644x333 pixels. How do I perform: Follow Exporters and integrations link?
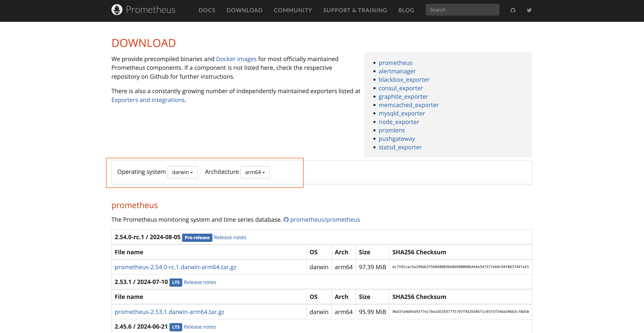tap(148, 100)
